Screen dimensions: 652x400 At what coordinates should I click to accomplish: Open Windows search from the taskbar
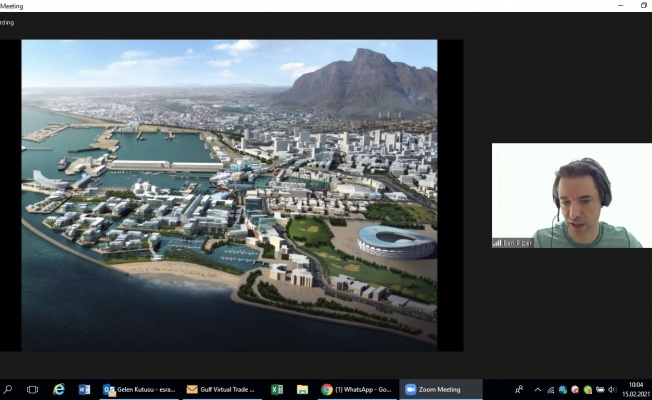[x=7, y=390]
